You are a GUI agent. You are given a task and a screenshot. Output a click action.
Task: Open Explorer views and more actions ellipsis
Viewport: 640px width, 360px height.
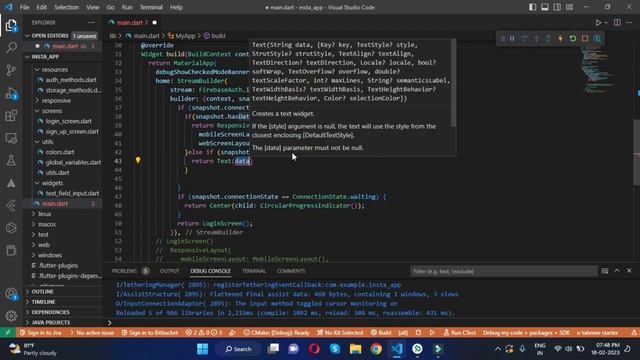pyautogui.click(x=91, y=23)
